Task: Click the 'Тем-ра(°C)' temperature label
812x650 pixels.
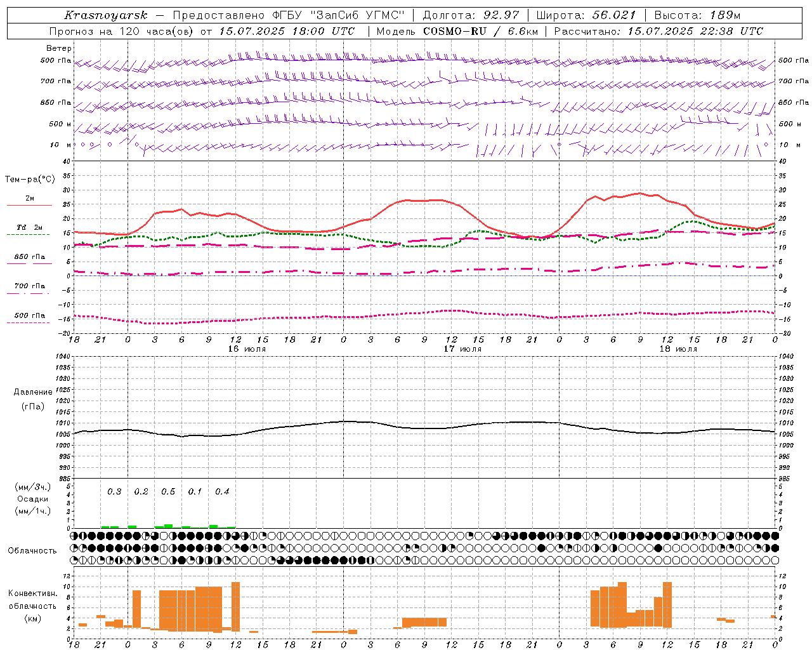Action: coord(30,180)
